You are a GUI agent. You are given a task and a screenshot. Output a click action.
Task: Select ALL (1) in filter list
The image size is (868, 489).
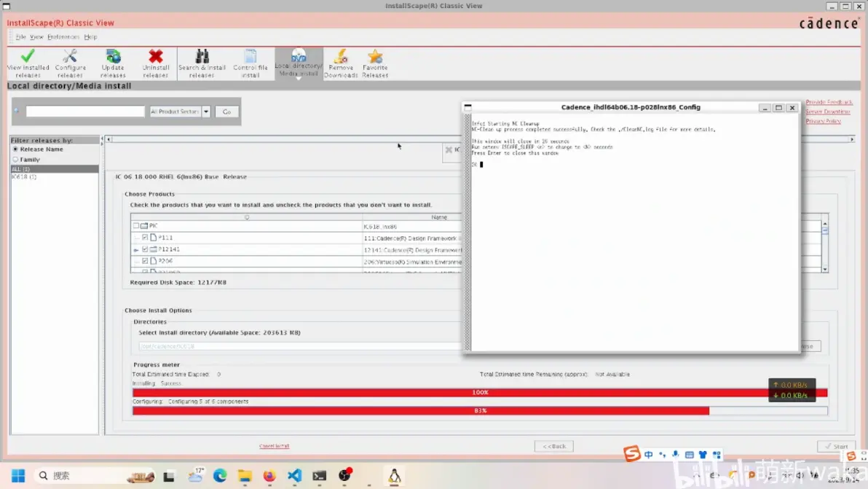click(x=54, y=169)
